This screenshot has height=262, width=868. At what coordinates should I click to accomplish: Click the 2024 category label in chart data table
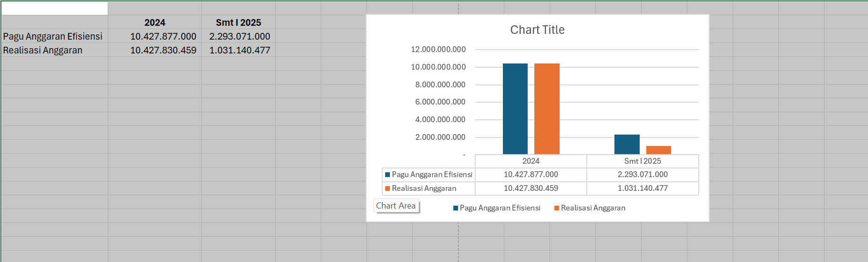point(531,161)
